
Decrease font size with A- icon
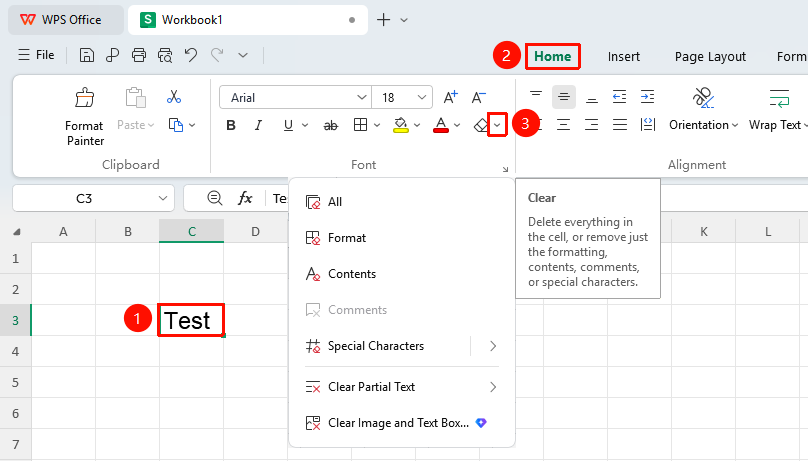coord(479,97)
